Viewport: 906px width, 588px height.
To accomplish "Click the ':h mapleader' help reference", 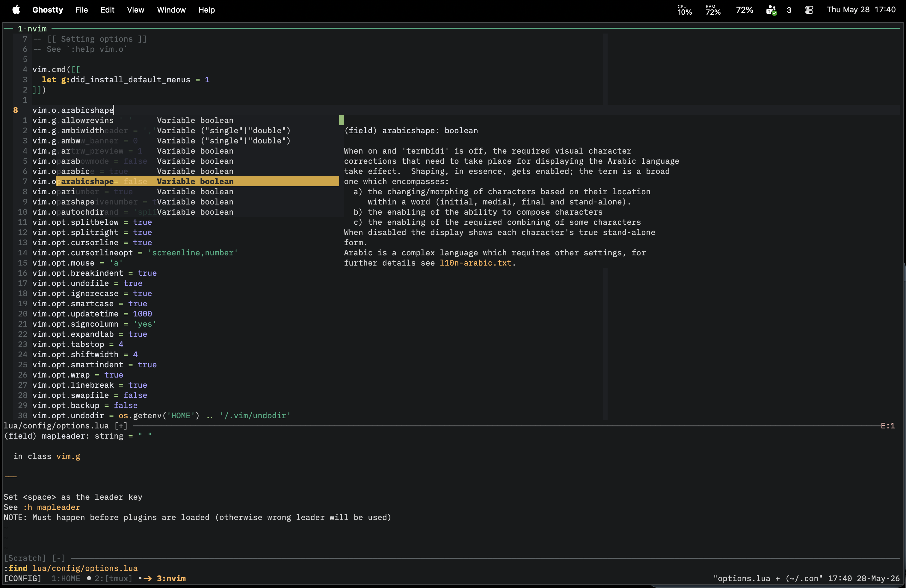I will [x=52, y=507].
